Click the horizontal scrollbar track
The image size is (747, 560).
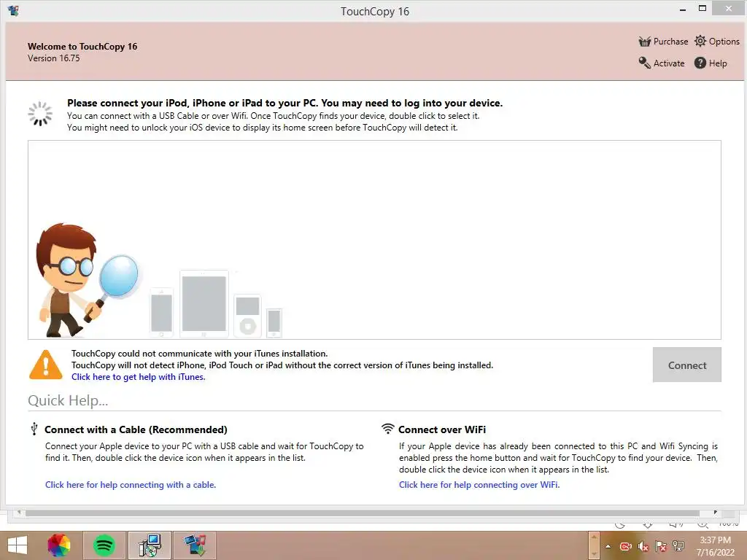point(362,513)
